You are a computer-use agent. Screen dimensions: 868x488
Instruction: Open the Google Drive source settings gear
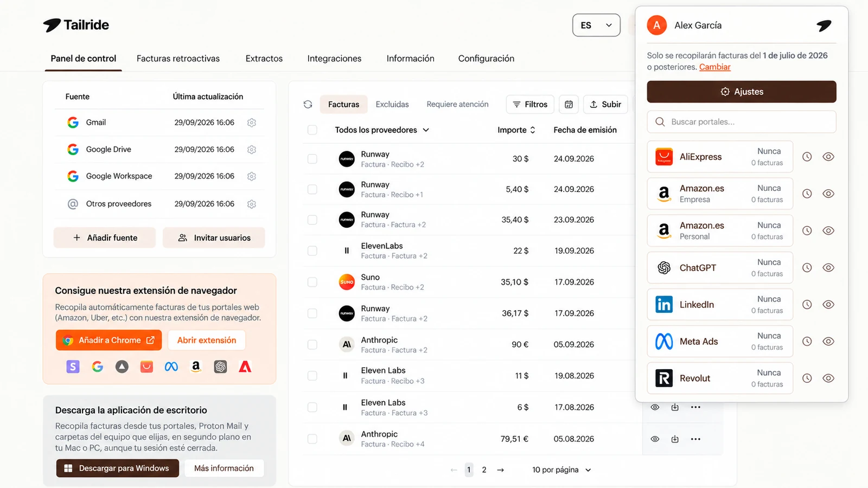coord(252,150)
